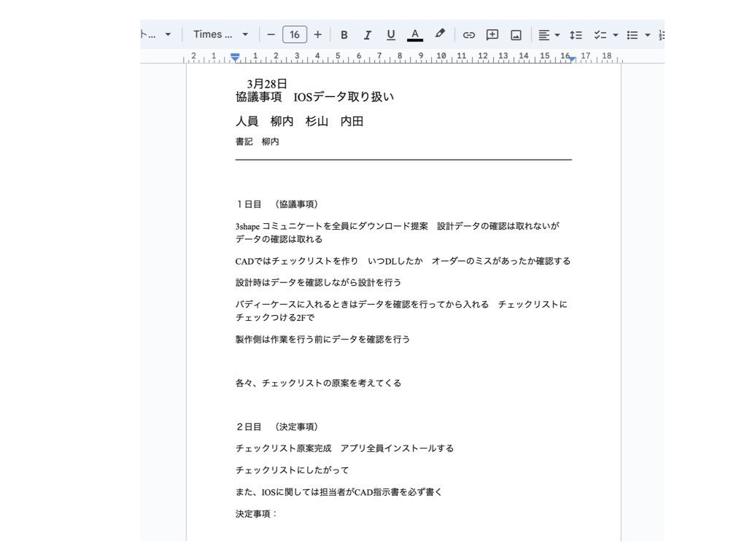Click the line 製作側は作業を行う前に
Image resolution: width=747 pixels, height=560 pixels.
(x=322, y=339)
